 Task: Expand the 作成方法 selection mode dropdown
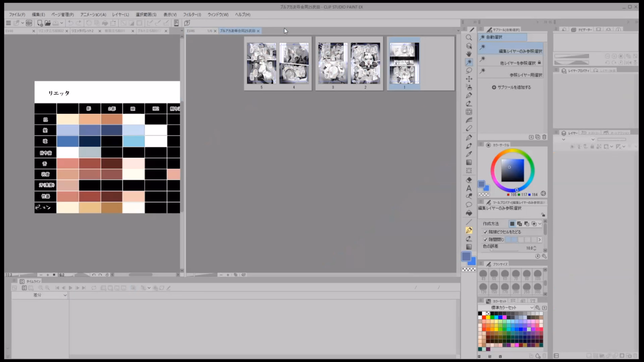point(540,224)
